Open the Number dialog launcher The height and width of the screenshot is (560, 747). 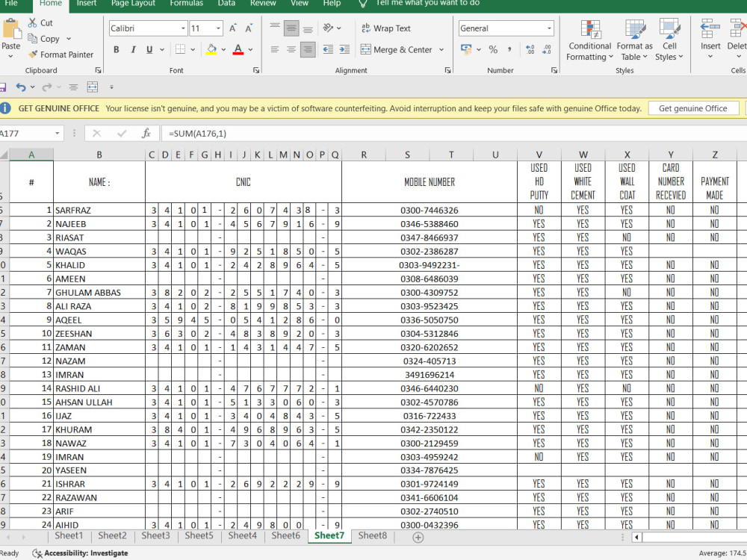click(554, 70)
